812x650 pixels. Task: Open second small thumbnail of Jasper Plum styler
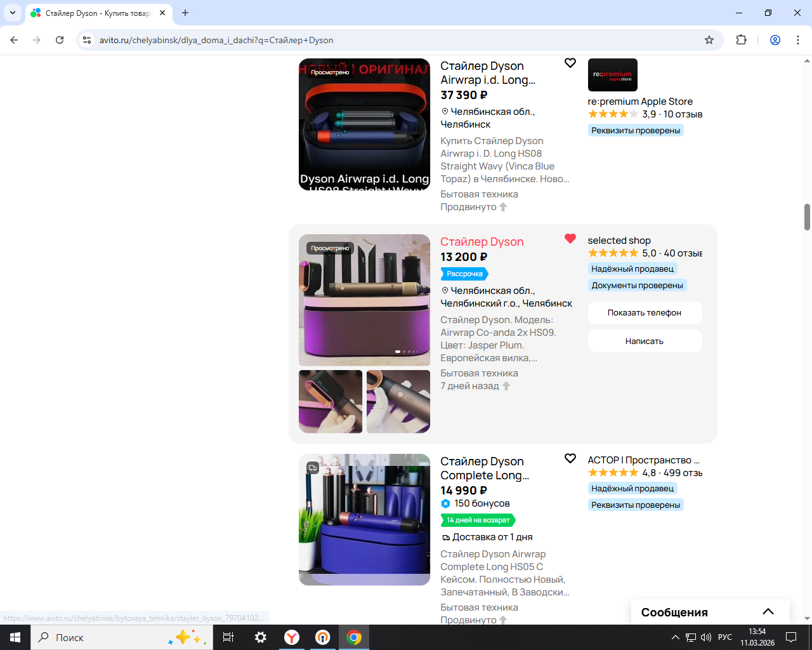(398, 402)
